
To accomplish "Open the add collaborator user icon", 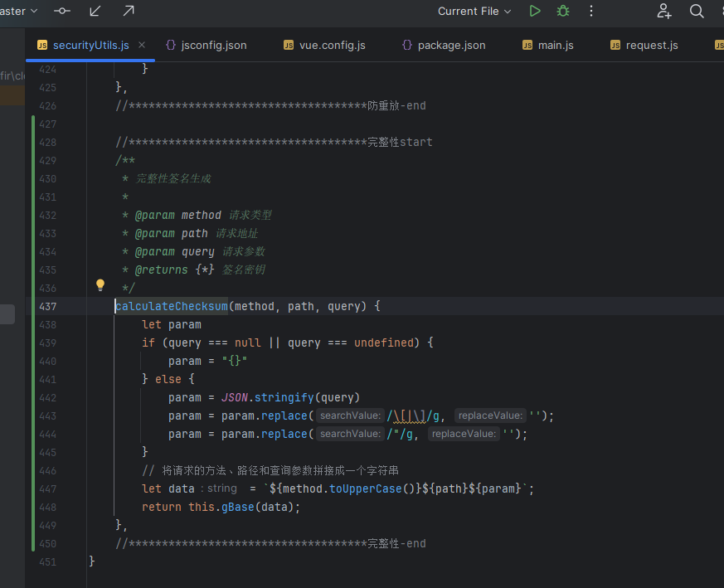I will point(664,11).
